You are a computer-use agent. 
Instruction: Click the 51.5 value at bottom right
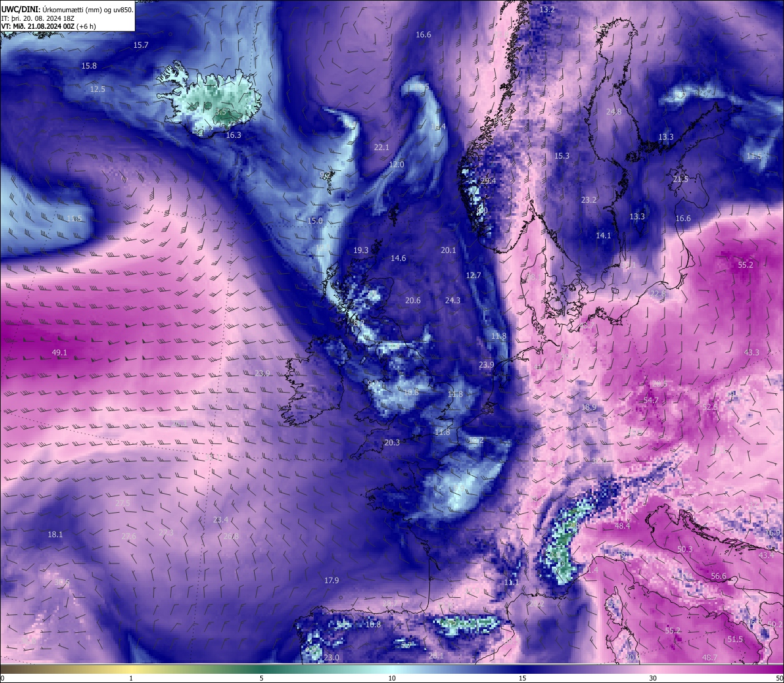click(x=735, y=640)
